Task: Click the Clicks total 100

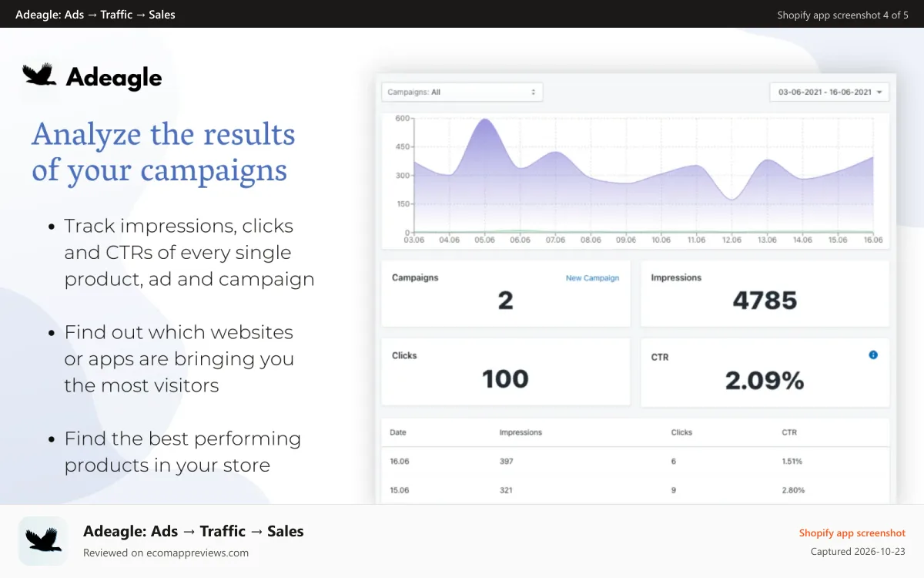Action: [505, 379]
